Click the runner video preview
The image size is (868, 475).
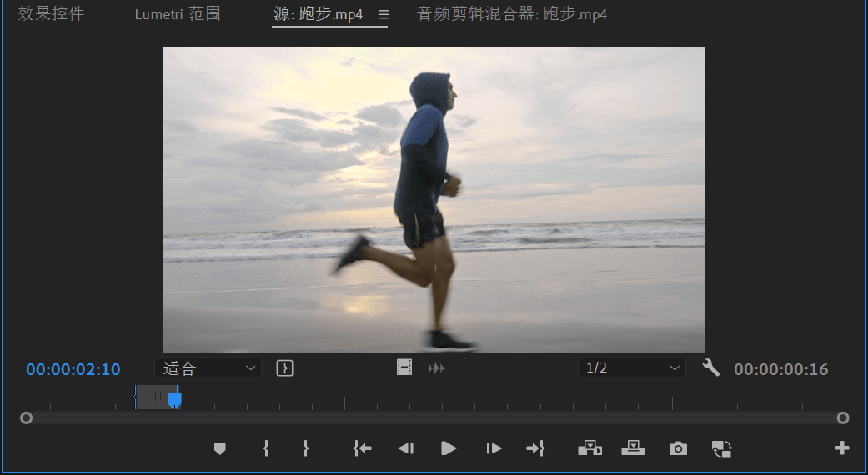[434, 200]
